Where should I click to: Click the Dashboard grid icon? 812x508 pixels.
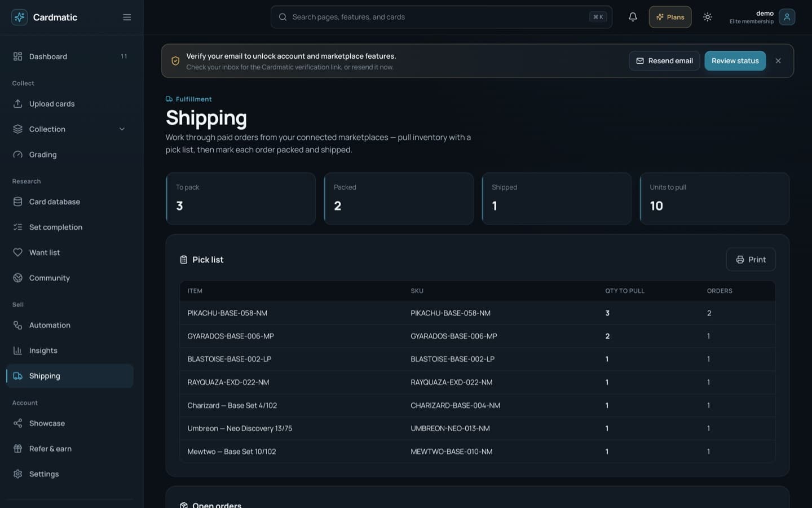click(17, 56)
